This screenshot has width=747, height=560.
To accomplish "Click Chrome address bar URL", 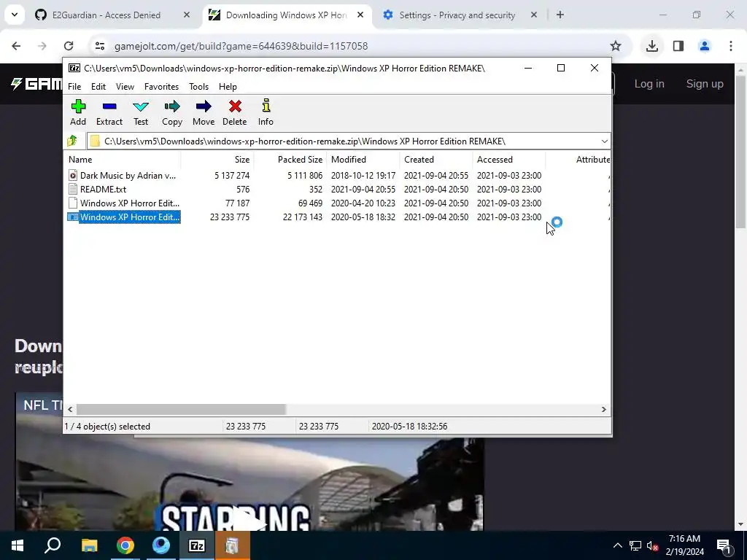I will click(241, 46).
